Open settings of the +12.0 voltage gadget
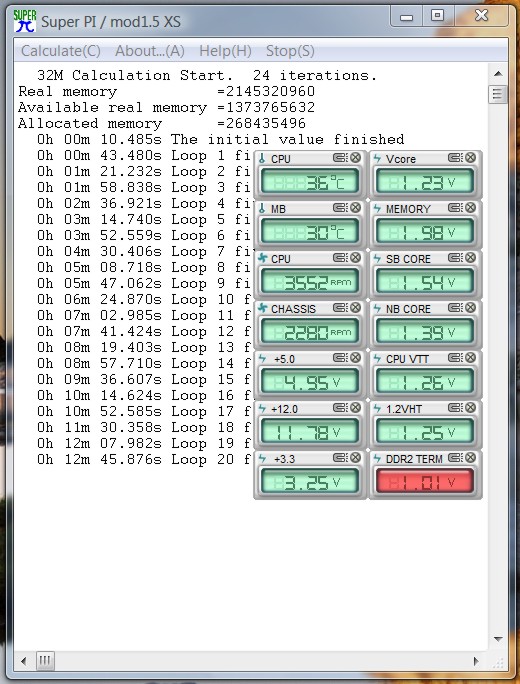The height and width of the screenshot is (684, 520). (341, 408)
